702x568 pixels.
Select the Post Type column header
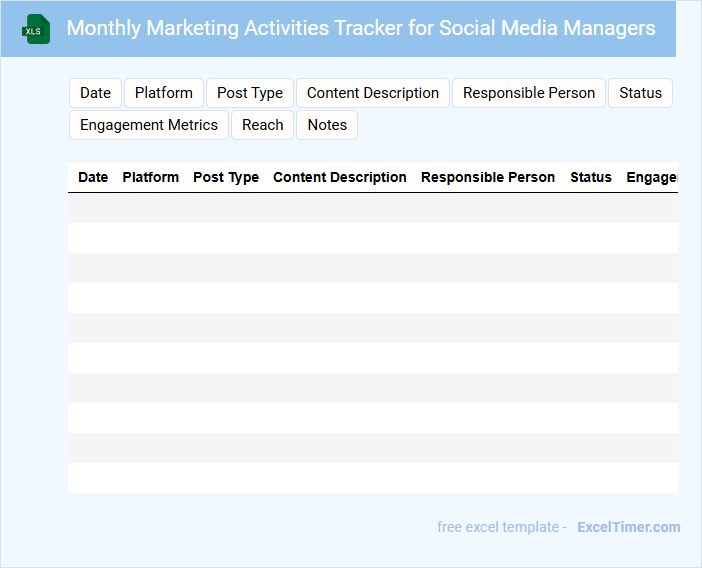[226, 177]
